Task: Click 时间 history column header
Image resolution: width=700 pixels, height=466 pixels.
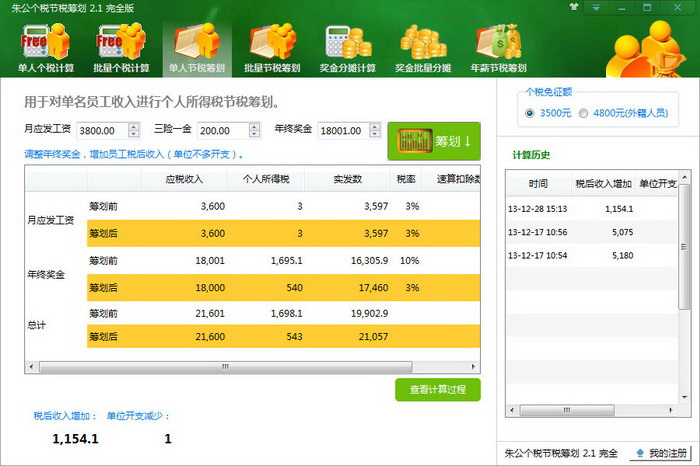Action: click(538, 183)
